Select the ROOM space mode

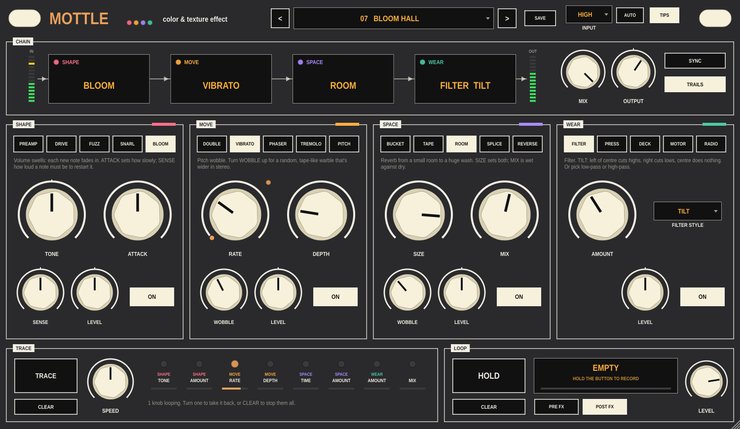[462, 144]
